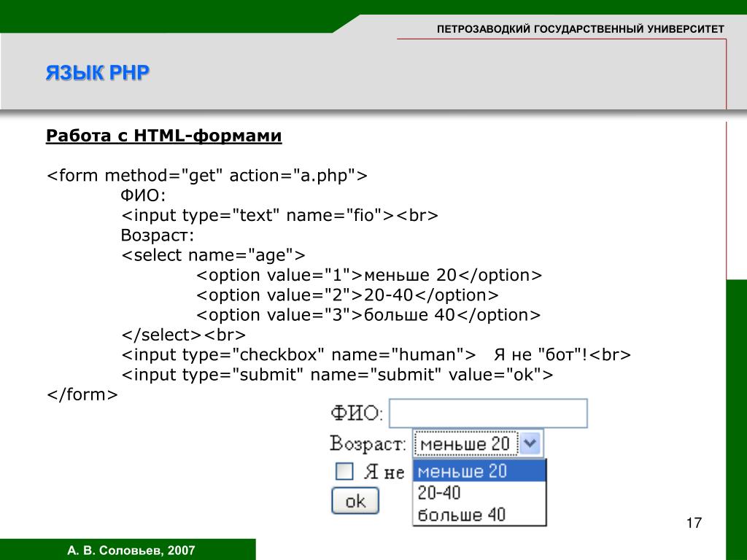The width and height of the screenshot is (747, 560).
Task: Select highlighted option "меньше 20" in list
Action: (479, 472)
